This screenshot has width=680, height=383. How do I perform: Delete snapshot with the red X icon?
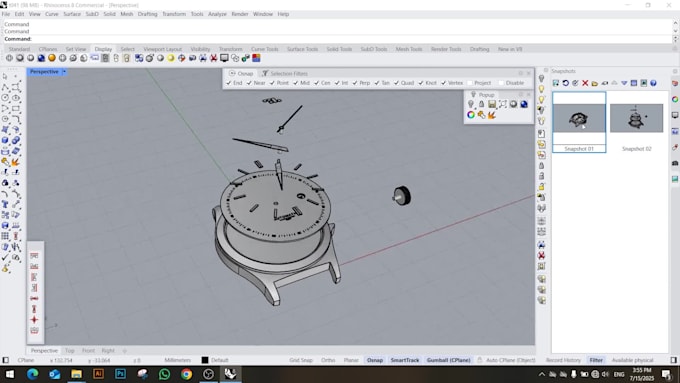coord(585,83)
